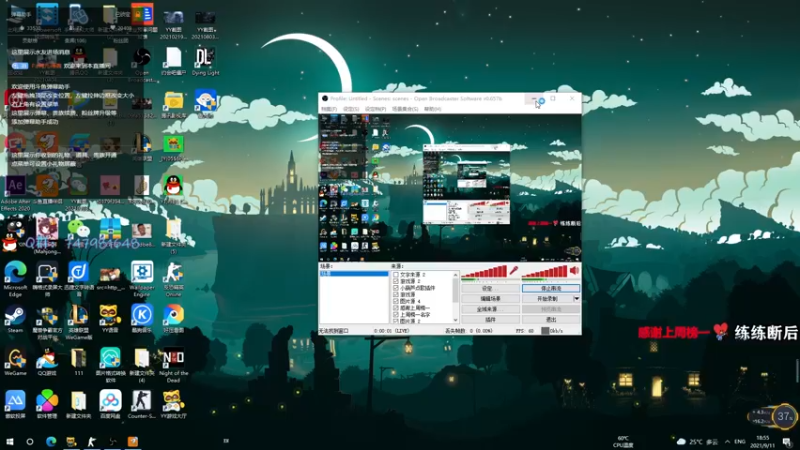Click the ENG input language indicator
The height and width of the screenshot is (450, 800).
pyautogui.click(x=739, y=441)
